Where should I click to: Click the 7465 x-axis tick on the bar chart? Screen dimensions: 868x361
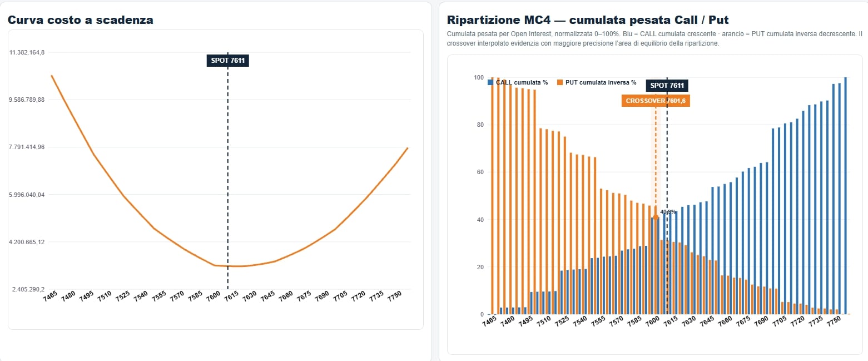pyautogui.click(x=488, y=321)
